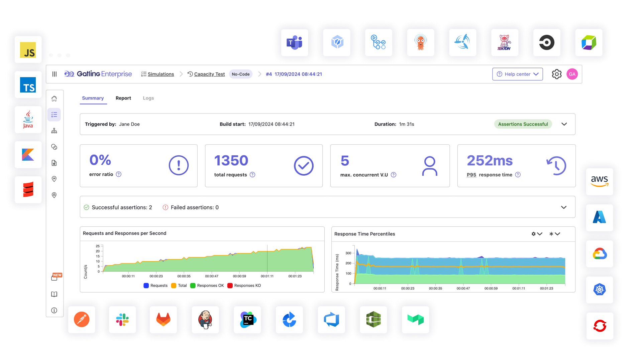642x364 pixels.
Task: Click the 0% error ratio card
Action: point(139,166)
